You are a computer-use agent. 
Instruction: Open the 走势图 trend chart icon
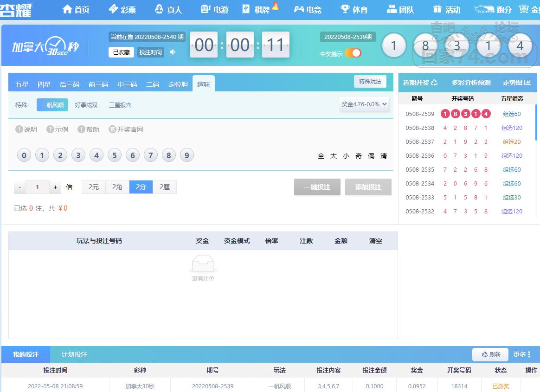click(527, 83)
